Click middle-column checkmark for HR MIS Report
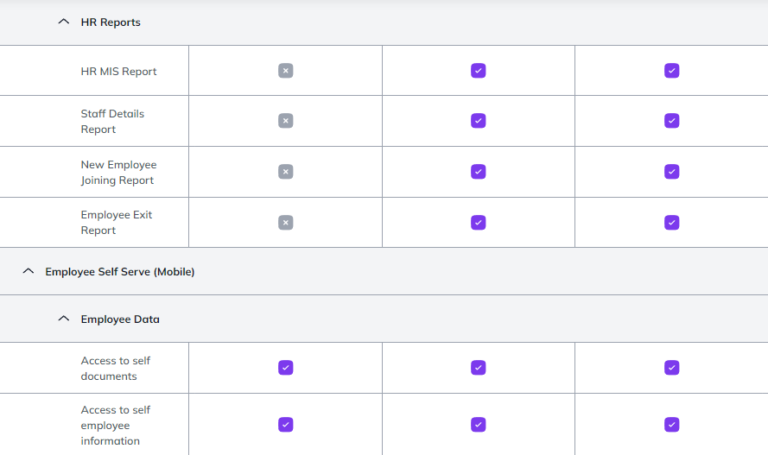768x455 pixels. (478, 71)
